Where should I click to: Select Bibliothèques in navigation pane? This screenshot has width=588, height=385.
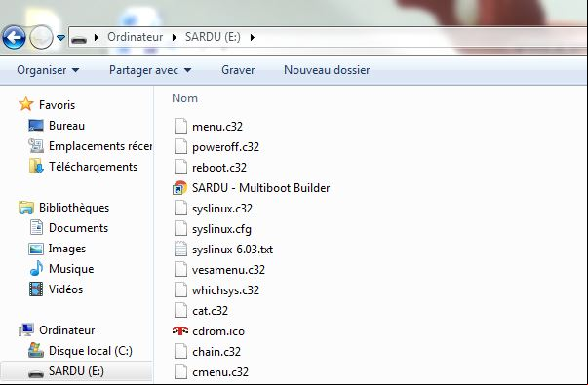point(74,208)
